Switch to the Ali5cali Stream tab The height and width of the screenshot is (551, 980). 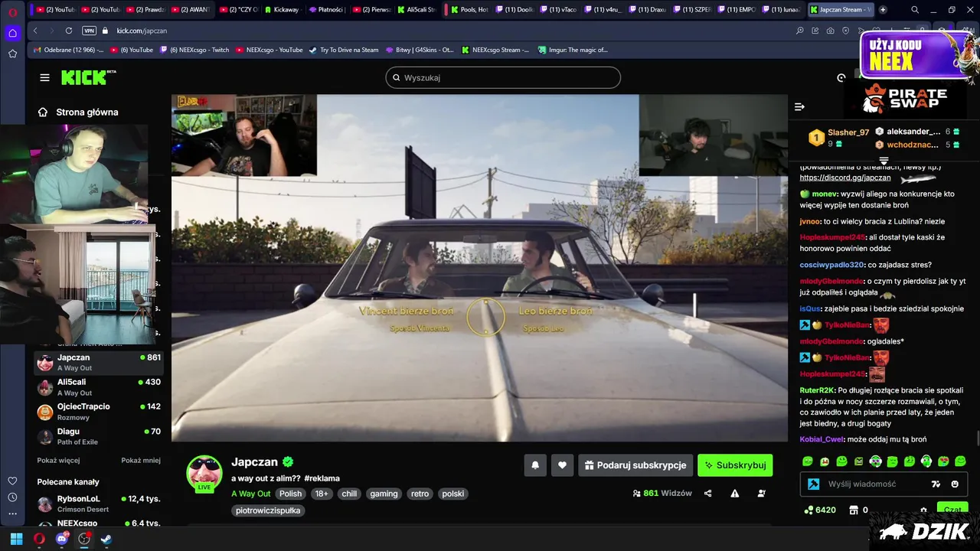(x=417, y=9)
